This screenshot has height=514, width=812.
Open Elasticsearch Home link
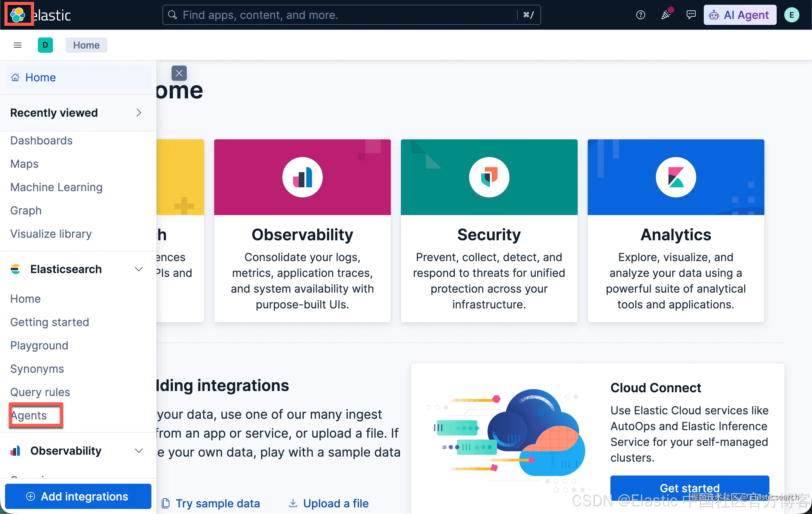25,299
